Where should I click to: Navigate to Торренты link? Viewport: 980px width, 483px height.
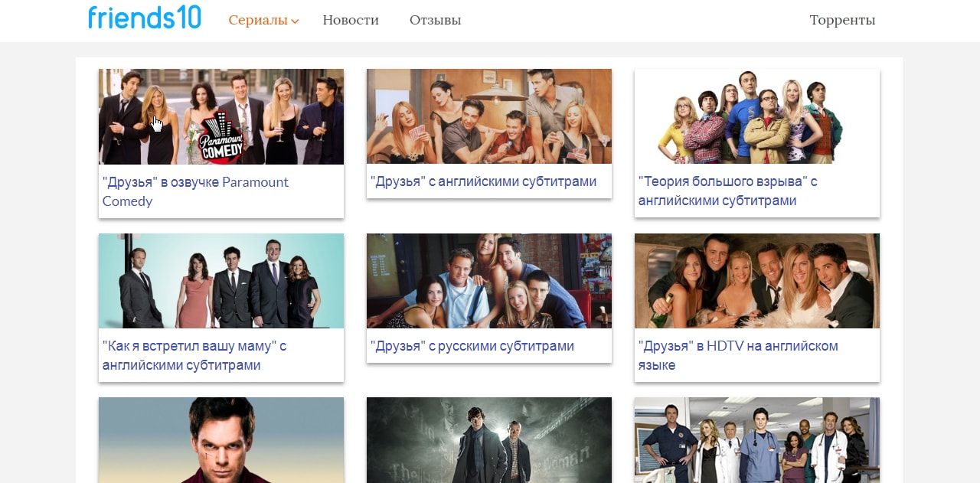click(842, 20)
